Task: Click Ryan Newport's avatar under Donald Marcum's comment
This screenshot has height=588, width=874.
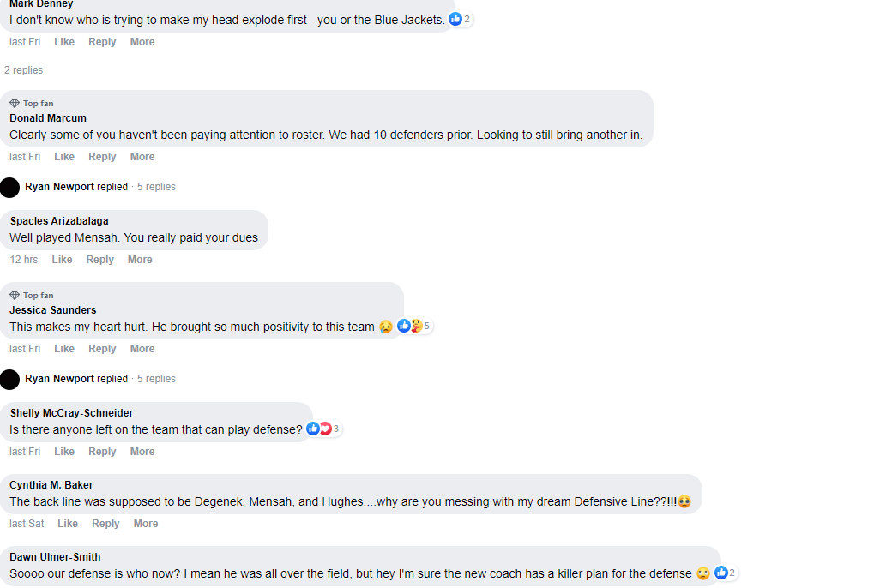Action: tap(10, 187)
